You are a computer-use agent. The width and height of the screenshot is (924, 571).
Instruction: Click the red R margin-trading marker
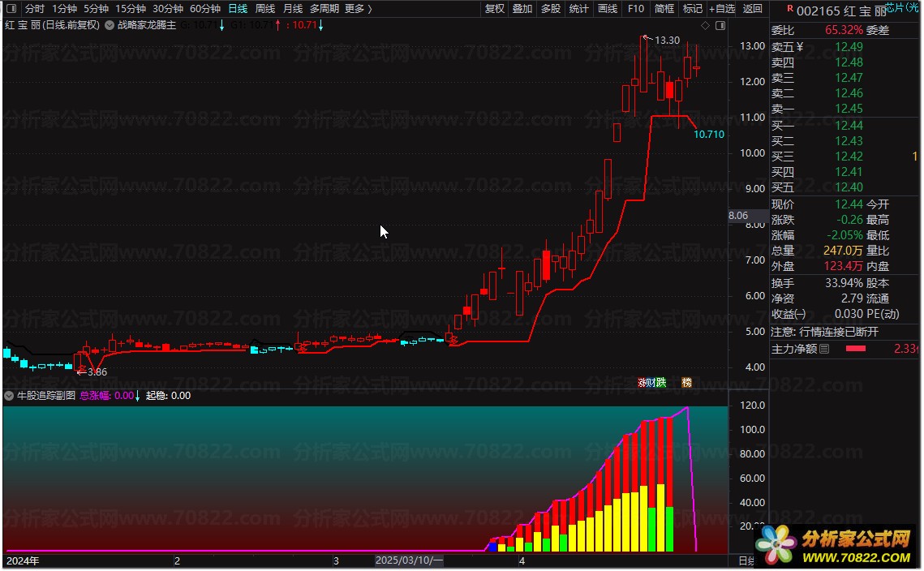point(790,8)
